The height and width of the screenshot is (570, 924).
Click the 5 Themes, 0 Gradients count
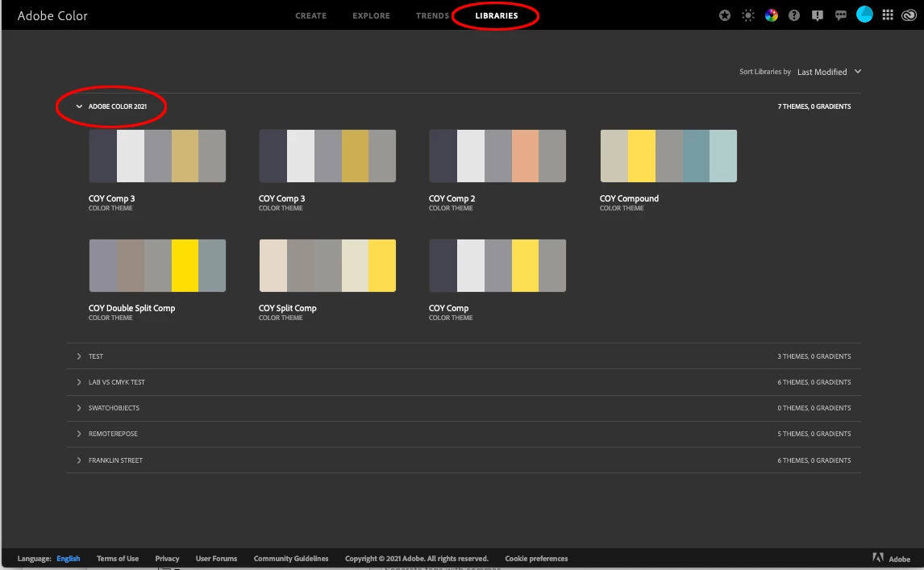(x=814, y=434)
